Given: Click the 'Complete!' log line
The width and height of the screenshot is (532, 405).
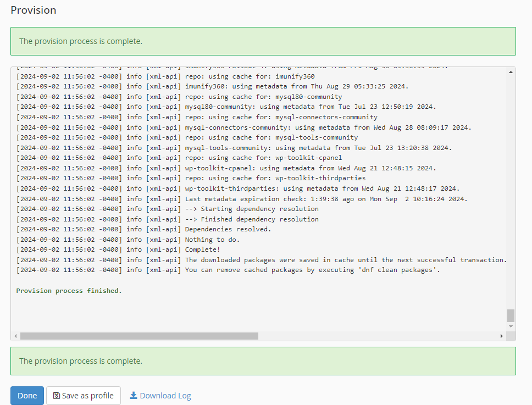Looking at the screenshot, I should point(118,249).
